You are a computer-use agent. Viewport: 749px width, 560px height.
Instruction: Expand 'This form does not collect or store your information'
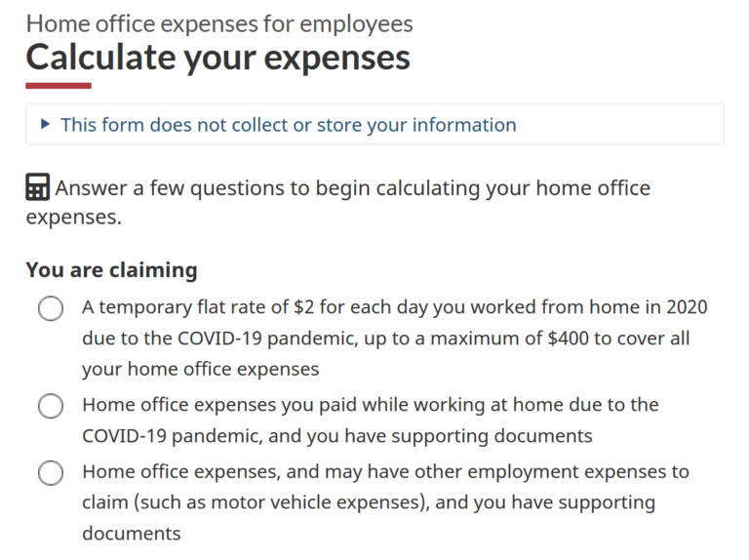288,125
